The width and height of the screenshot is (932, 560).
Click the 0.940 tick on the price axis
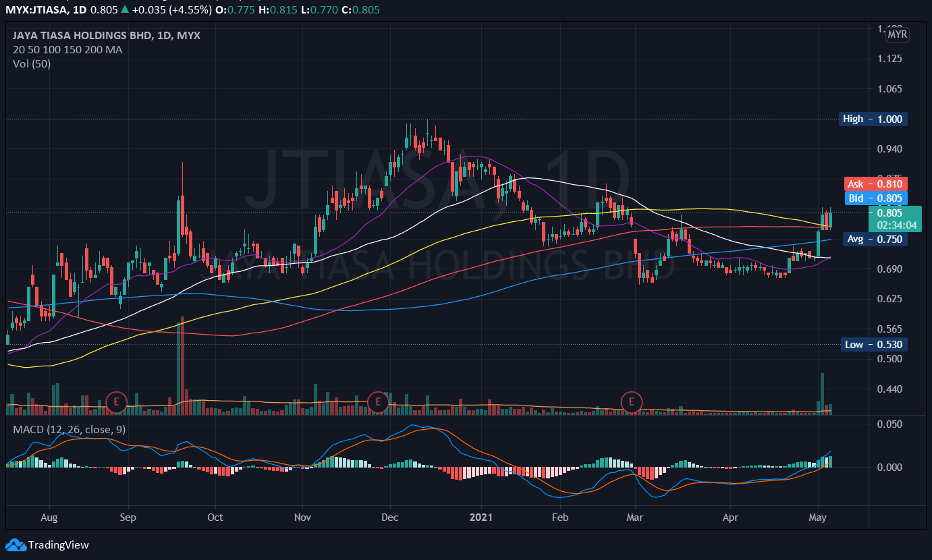pos(889,148)
